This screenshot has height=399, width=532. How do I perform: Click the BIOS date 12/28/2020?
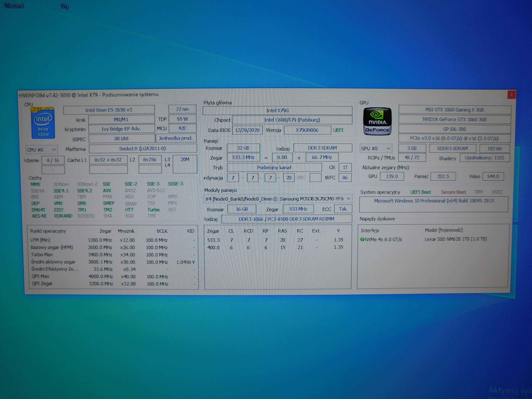click(247, 130)
